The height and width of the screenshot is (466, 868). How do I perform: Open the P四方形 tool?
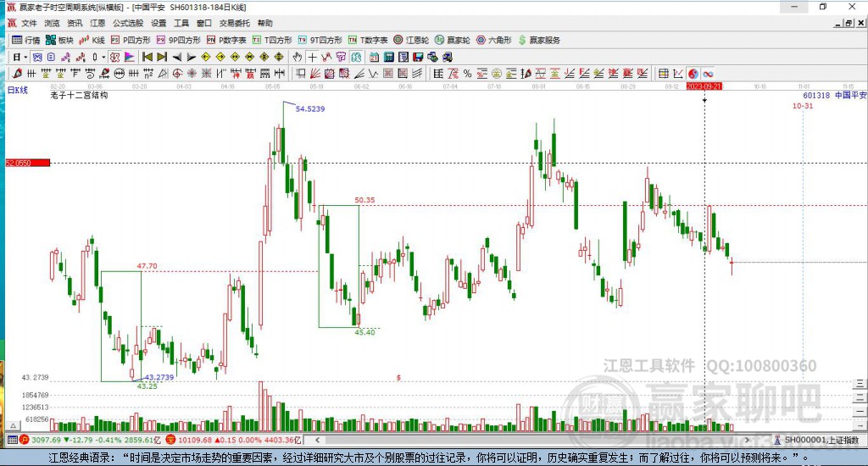(131, 40)
